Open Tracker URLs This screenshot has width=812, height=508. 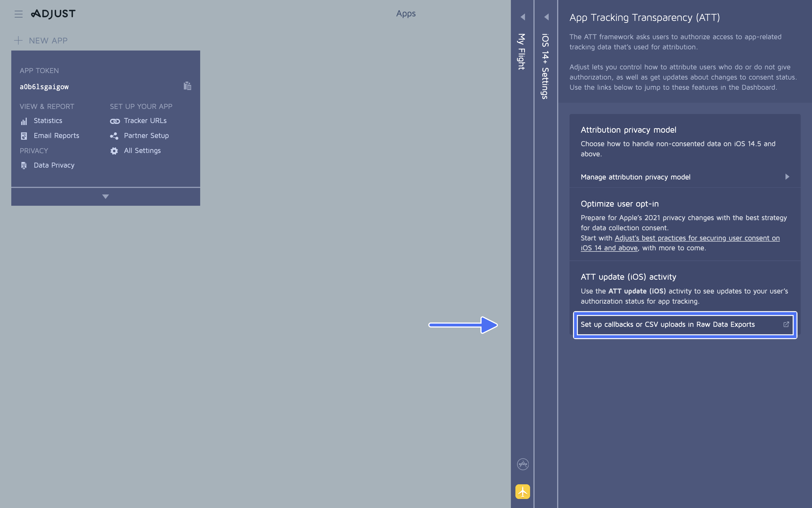pyautogui.click(x=145, y=121)
